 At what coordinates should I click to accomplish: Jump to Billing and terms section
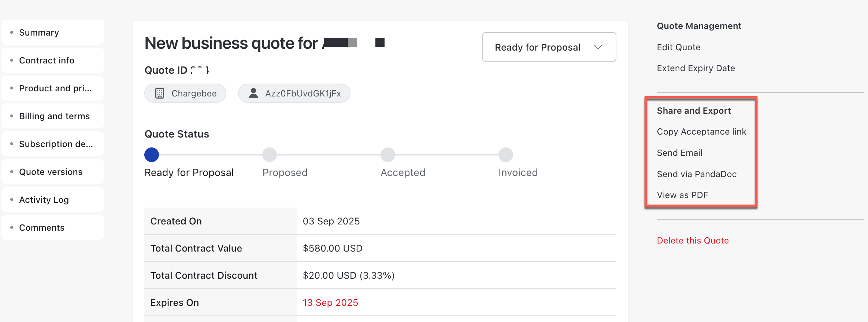54,116
